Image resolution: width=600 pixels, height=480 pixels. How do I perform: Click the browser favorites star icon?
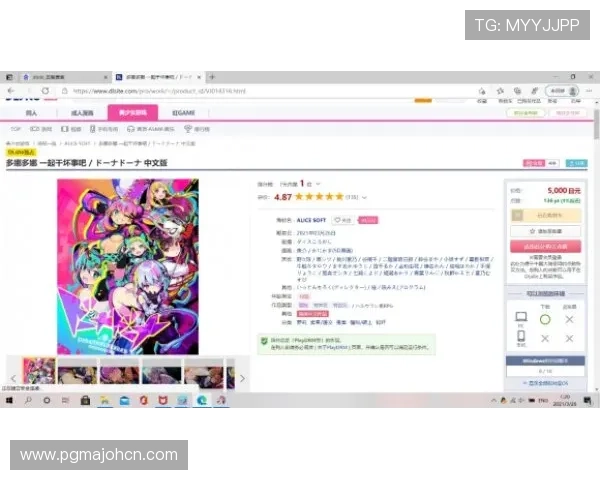(500, 91)
